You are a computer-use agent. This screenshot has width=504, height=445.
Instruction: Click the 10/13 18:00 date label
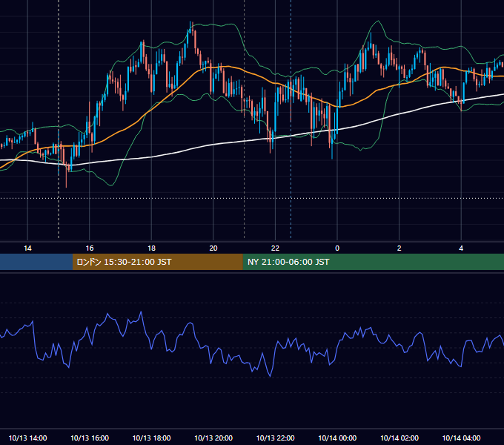click(x=151, y=438)
